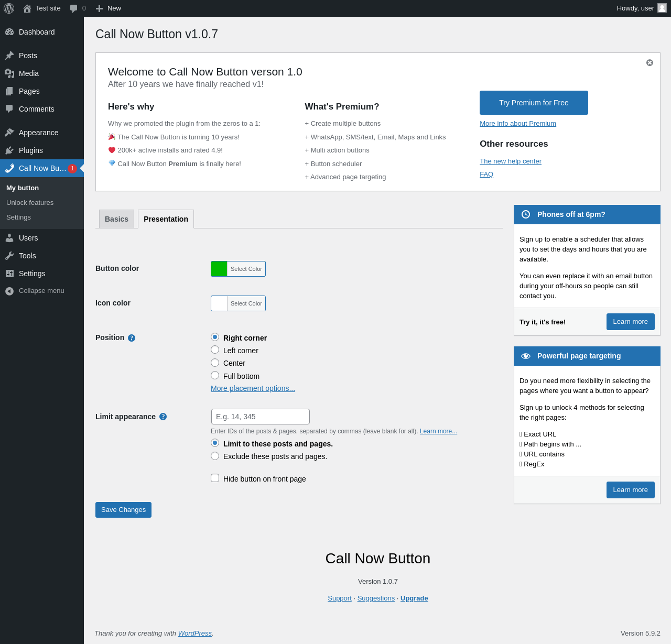Click Learn more in page targeting panel
671x644 pixels.
(x=630, y=490)
